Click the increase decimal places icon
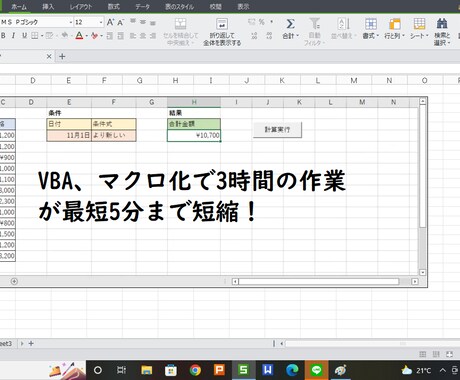 254,36
